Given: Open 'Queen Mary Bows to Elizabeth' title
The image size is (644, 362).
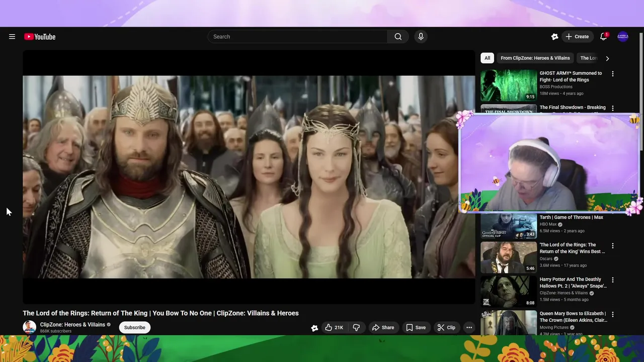Looking at the screenshot, I should tap(574, 317).
